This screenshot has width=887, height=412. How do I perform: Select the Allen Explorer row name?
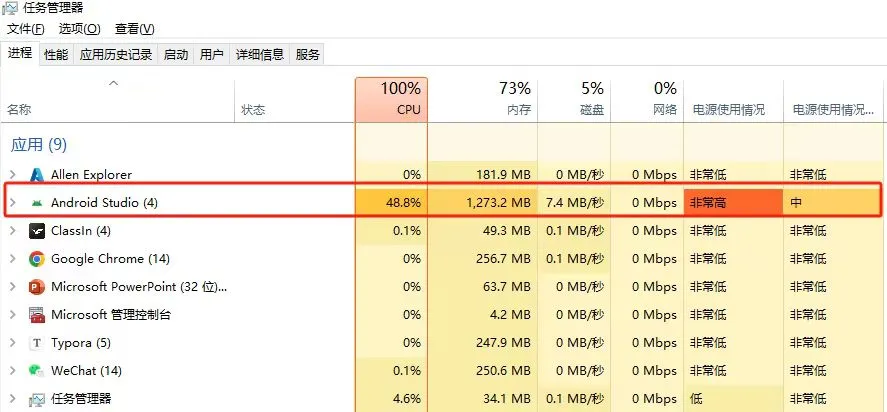click(x=91, y=175)
